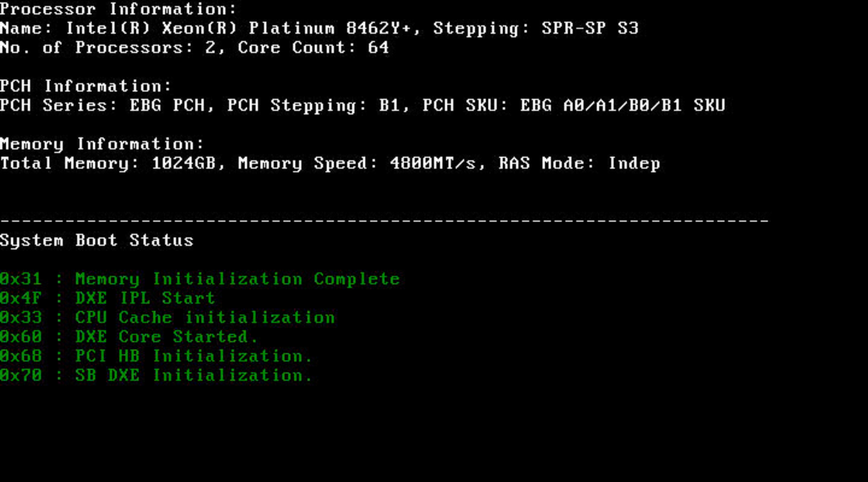Click the 0x70 SB DXE Initialization line
Screen dimensions: 868x482
(x=156, y=375)
